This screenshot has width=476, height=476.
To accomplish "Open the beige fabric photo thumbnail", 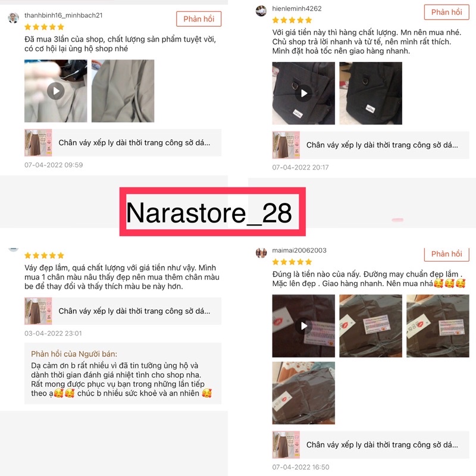I will (x=123, y=91).
